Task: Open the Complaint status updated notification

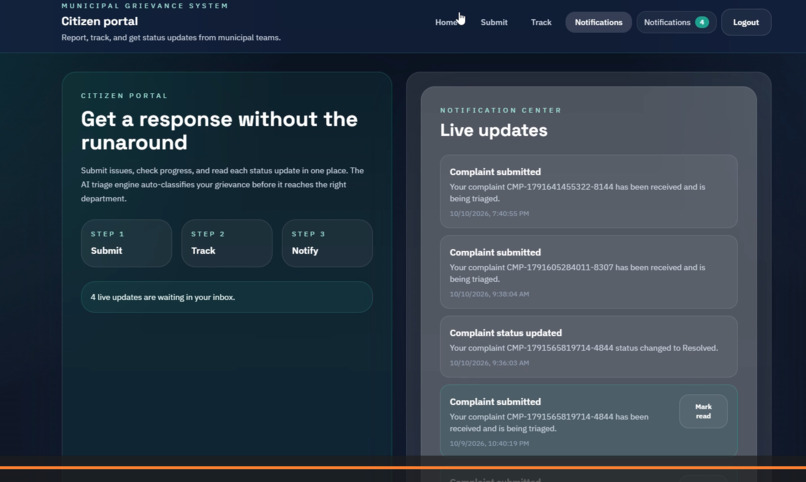Action: [x=589, y=346]
